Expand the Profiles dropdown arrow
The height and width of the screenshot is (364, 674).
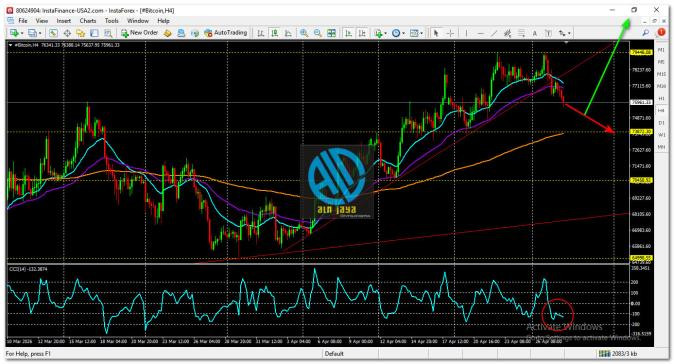click(x=40, y=33)
